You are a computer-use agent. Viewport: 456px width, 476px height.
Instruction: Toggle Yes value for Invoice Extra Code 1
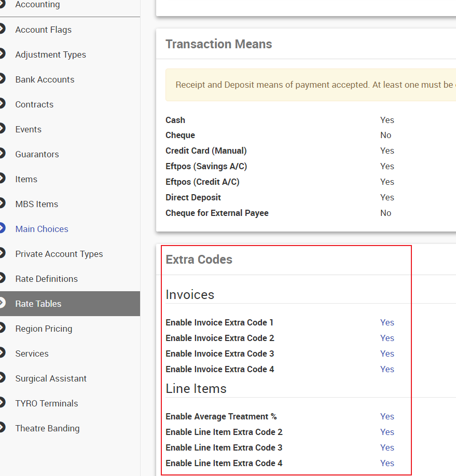tap(387, 322)
